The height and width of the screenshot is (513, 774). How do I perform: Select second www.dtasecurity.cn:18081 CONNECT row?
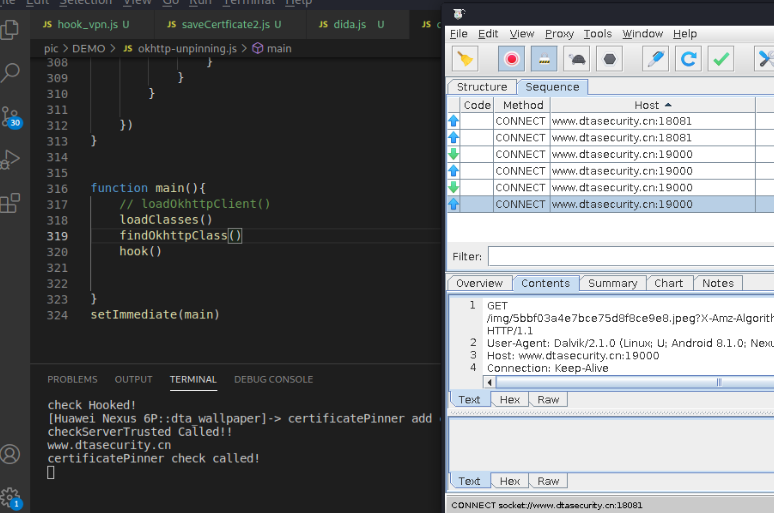pos(610,138)
